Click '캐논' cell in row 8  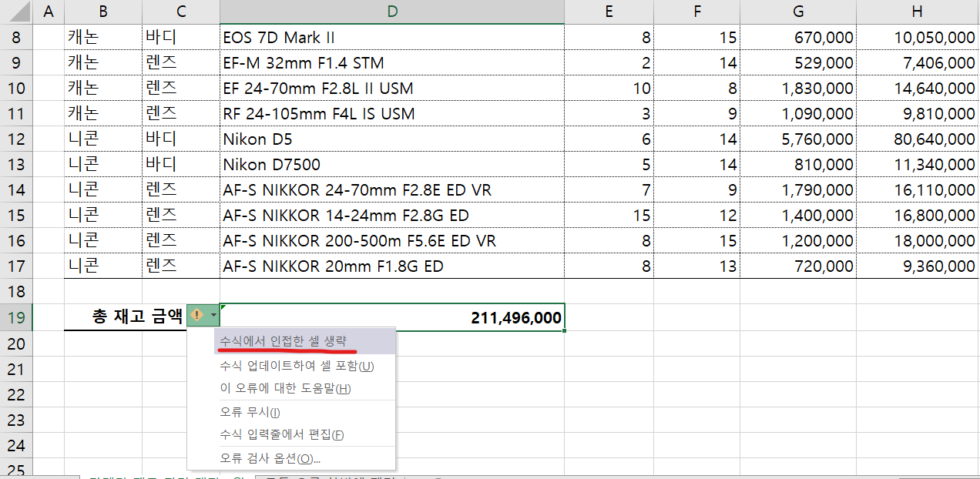coord(103,37)
